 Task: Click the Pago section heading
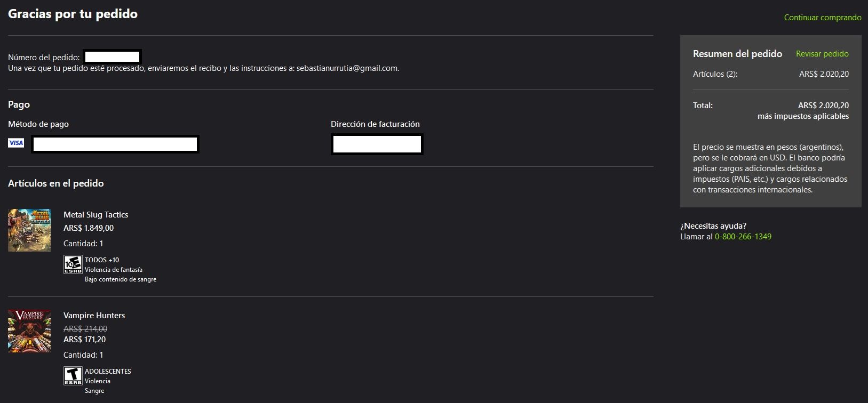coord(19,104)
